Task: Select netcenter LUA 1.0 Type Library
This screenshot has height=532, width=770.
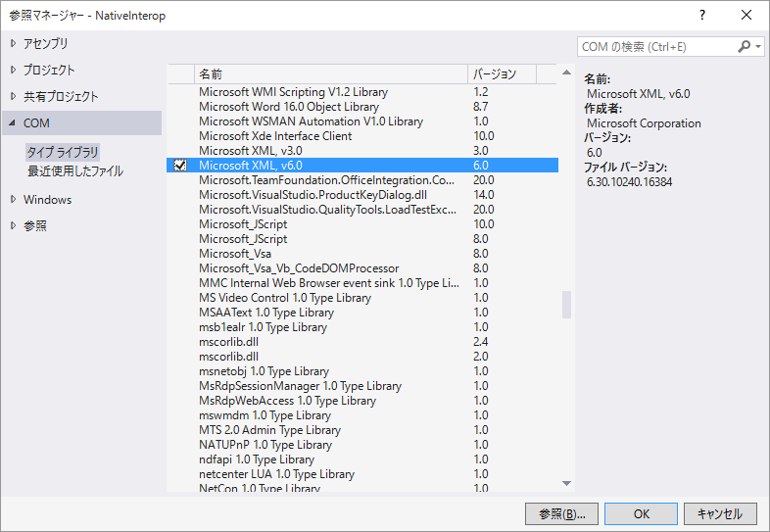Action: click(362, 474)
